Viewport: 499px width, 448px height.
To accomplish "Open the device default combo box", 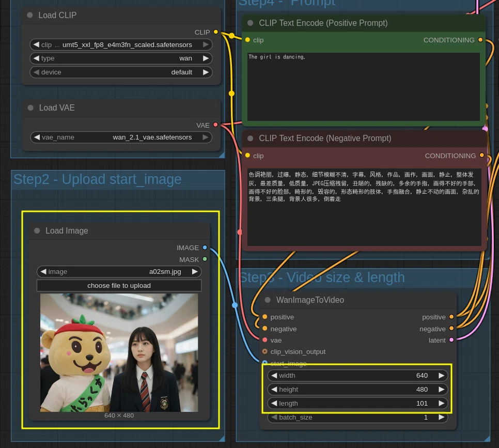I will click(121, 72).
